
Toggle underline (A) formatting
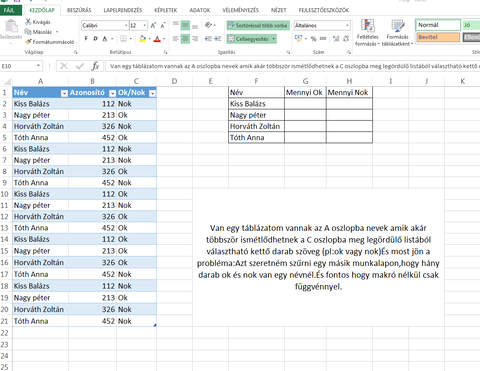pyautogui.click(x=105, y=39)
